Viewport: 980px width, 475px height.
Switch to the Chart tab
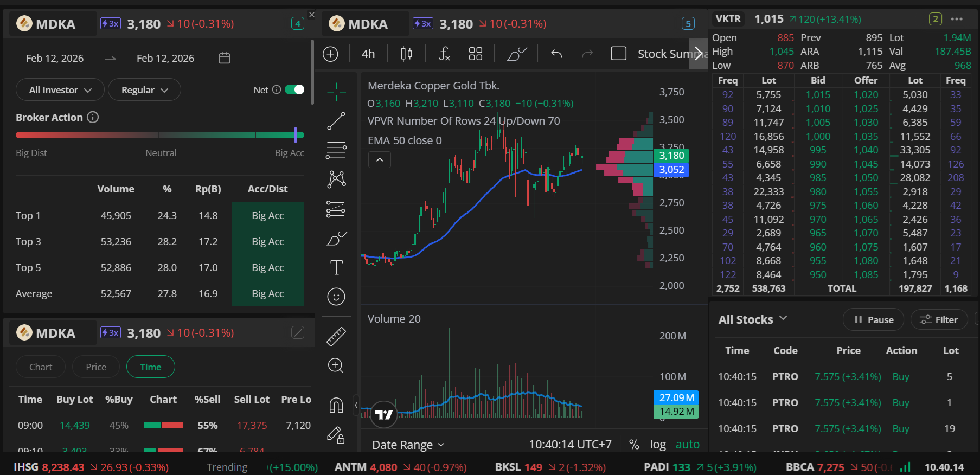tap(41, 367)
